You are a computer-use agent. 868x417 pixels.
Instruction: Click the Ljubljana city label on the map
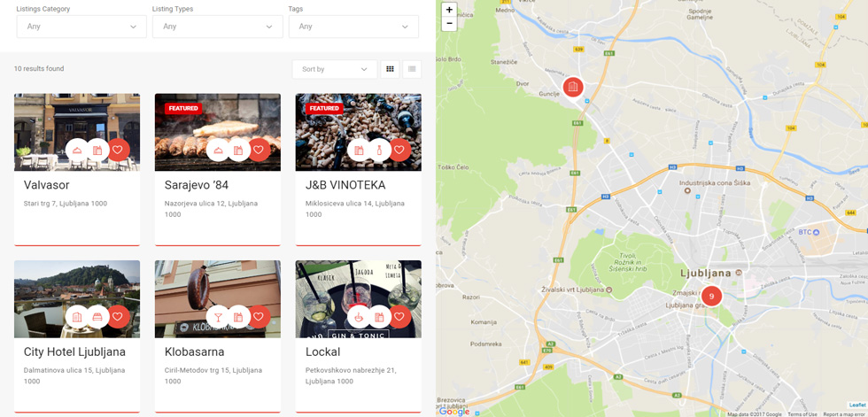coord(706,274)
